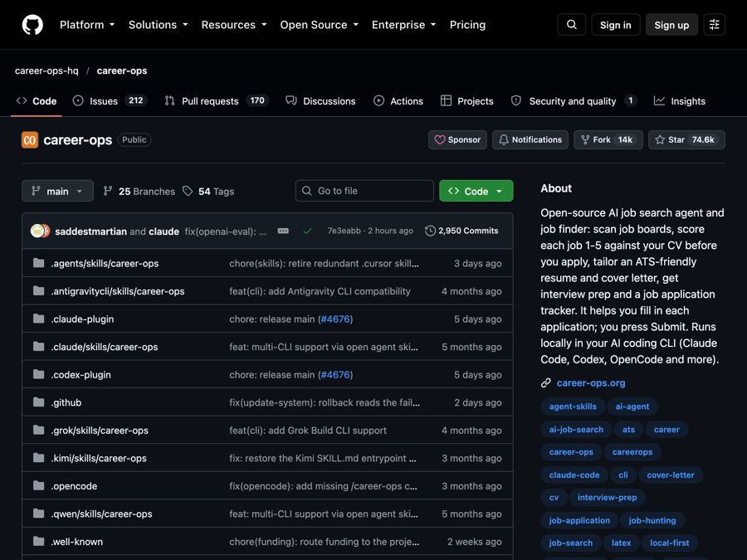Switch to the Code tab
The image size is (747, 560).
[x=37, y=101]
